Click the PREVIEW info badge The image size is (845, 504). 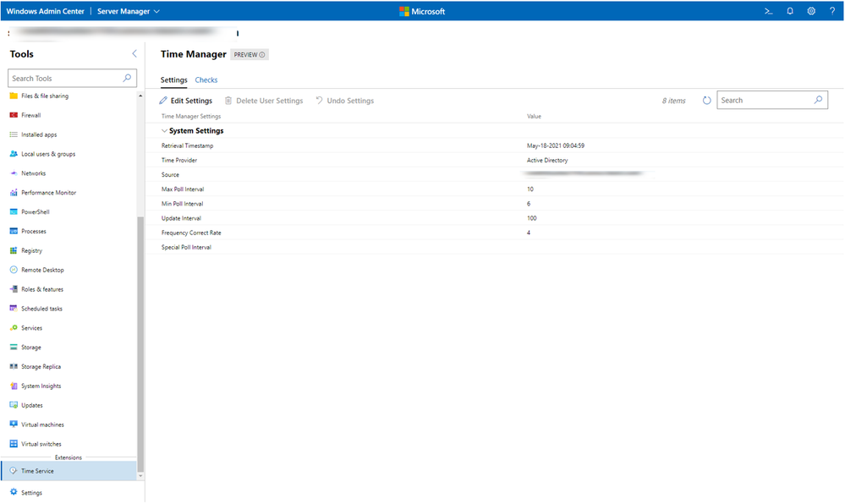coord(249,54)
